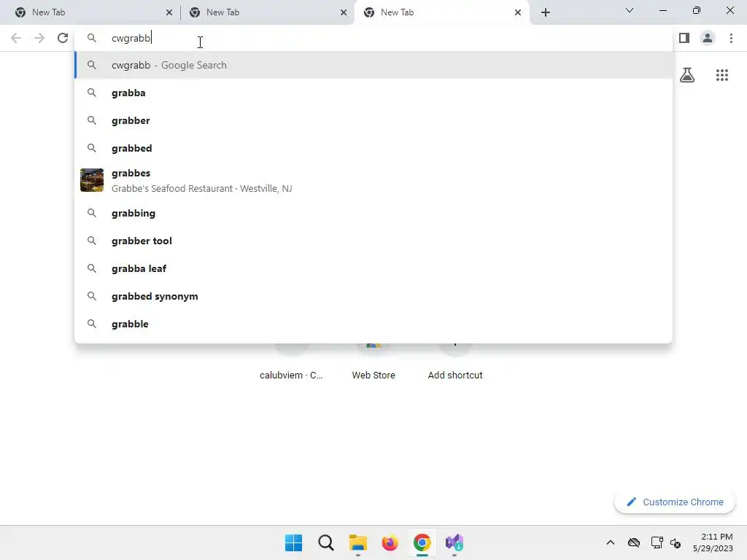Click Customize Chrome button

pos(675,502)
